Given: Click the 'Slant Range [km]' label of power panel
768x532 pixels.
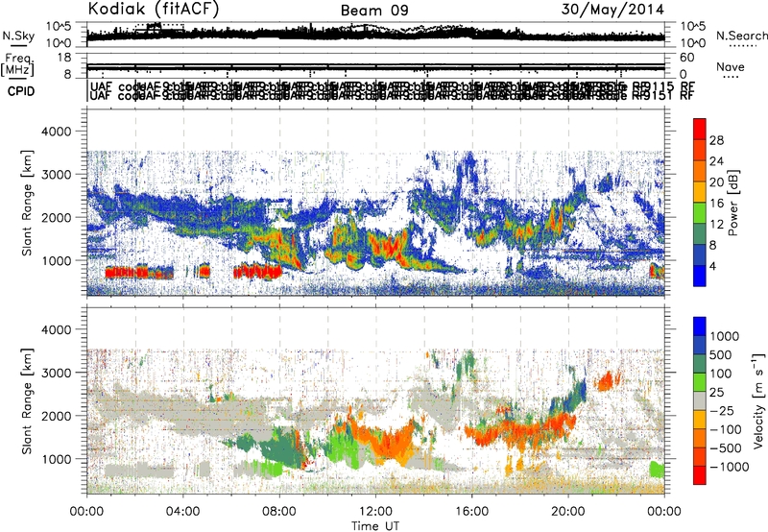Looking at the screenshot, I should [27, 203].
